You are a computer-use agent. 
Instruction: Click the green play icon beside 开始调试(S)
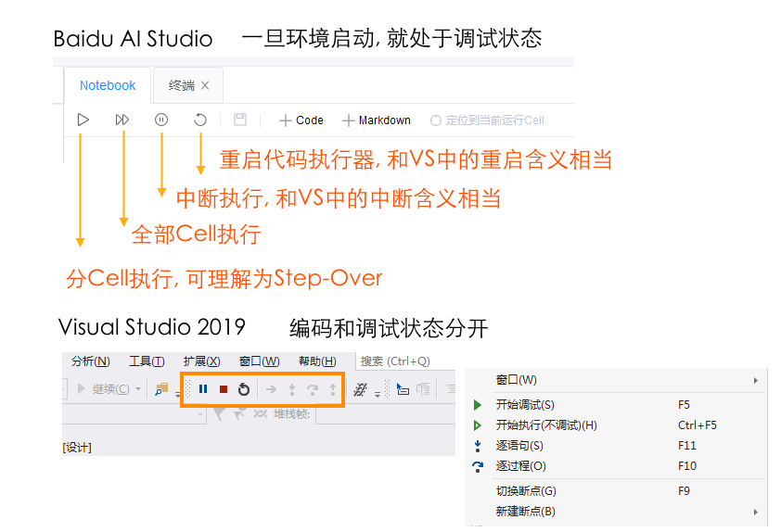click(x=477, y=405)
